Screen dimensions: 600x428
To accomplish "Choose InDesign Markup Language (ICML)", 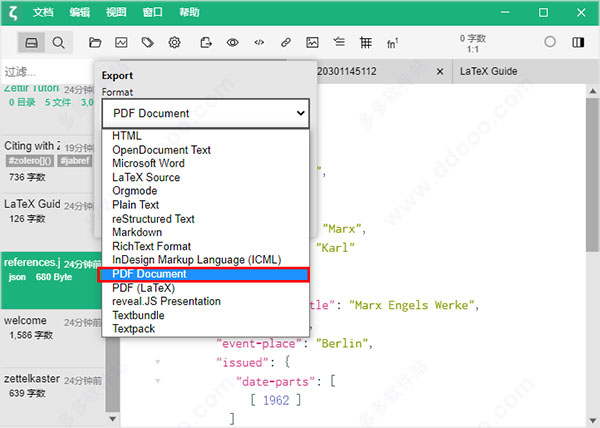I will coord(205,260).
